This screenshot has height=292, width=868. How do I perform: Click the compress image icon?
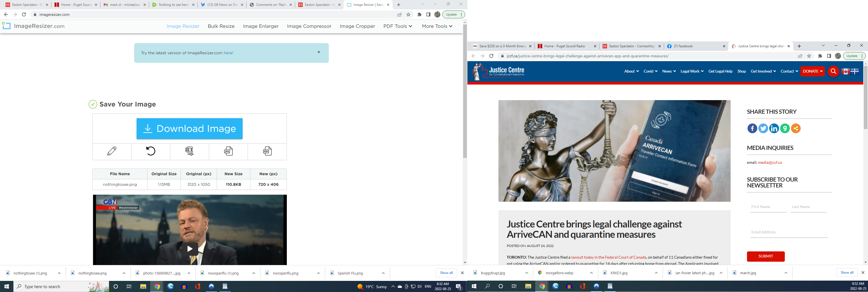click(x=189, y=151)
